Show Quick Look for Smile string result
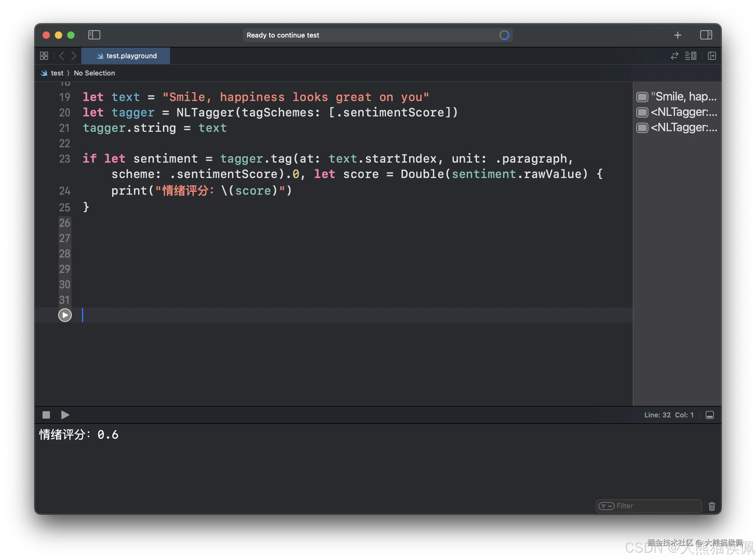The width and height of the screenshot is (756, 560). pyautogui.click(x=642, y=97)
